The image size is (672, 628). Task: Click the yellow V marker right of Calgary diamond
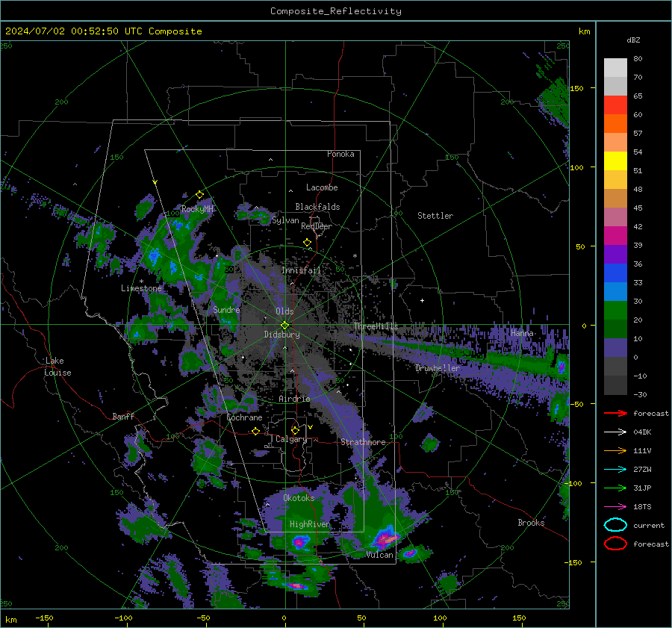pos(310,427)
